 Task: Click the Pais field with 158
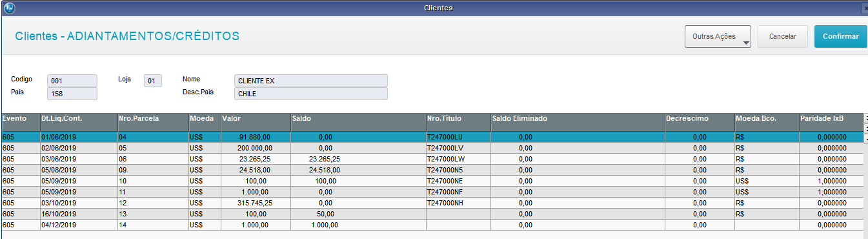72,94
